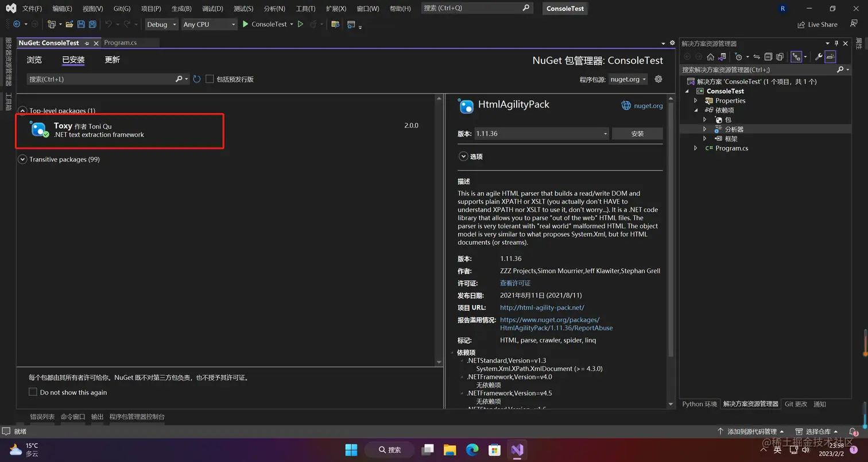This screenshot has width=868, height=462.
Task: Open NuGet settings gear icon
Action: pos(658,79)
